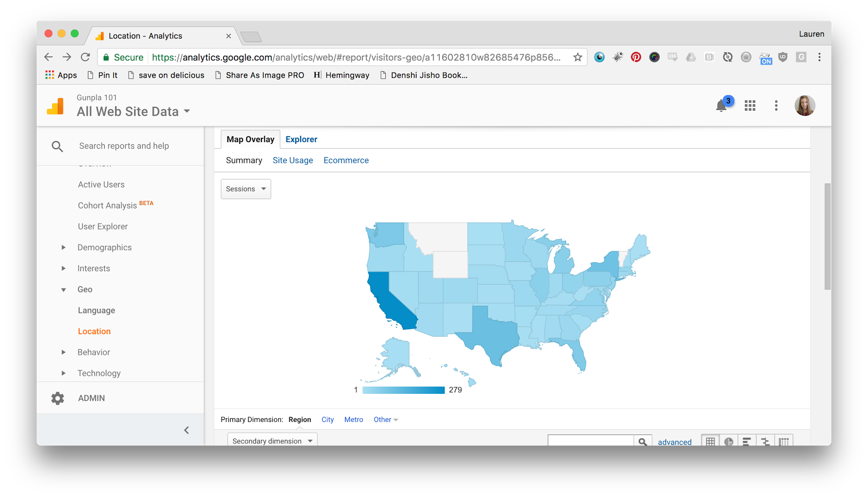Open the User Explorer report

(103, 227)
